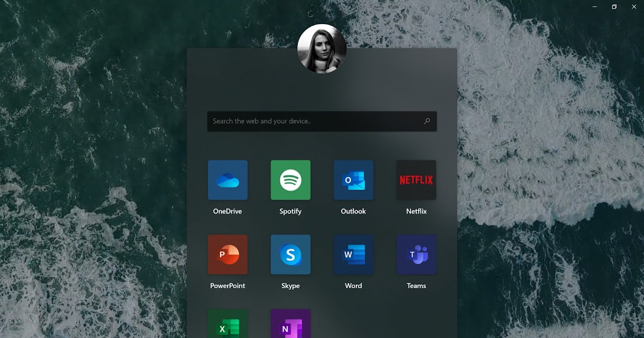The image size is (644, 338).
Task: Click the minimize button in the titlebar
Action: [x=594, y=6]
